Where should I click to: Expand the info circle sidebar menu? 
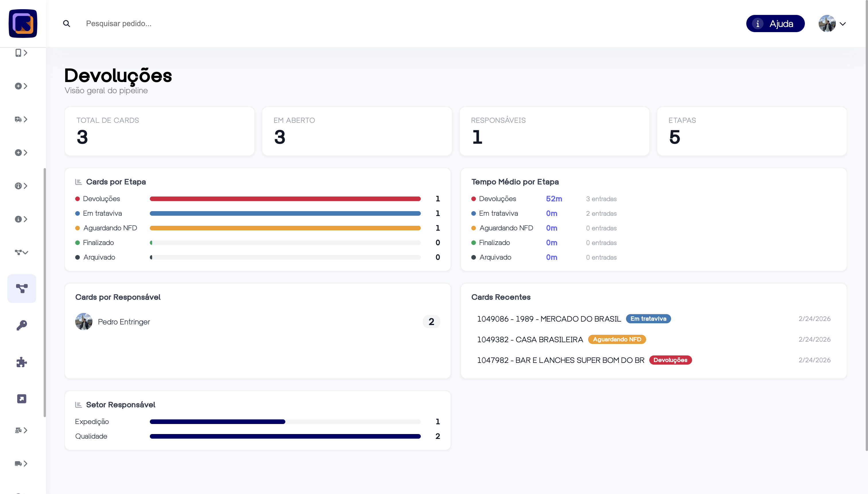(21, 219)
